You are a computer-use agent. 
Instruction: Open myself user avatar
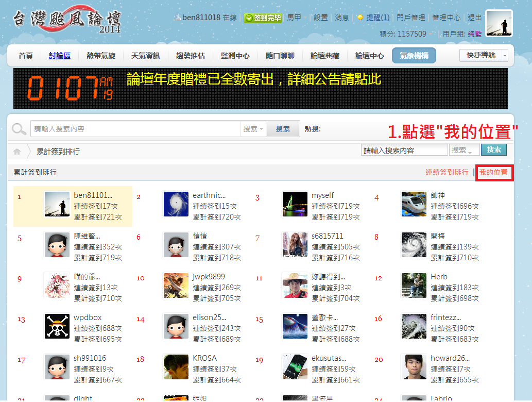tap(295, 204)
